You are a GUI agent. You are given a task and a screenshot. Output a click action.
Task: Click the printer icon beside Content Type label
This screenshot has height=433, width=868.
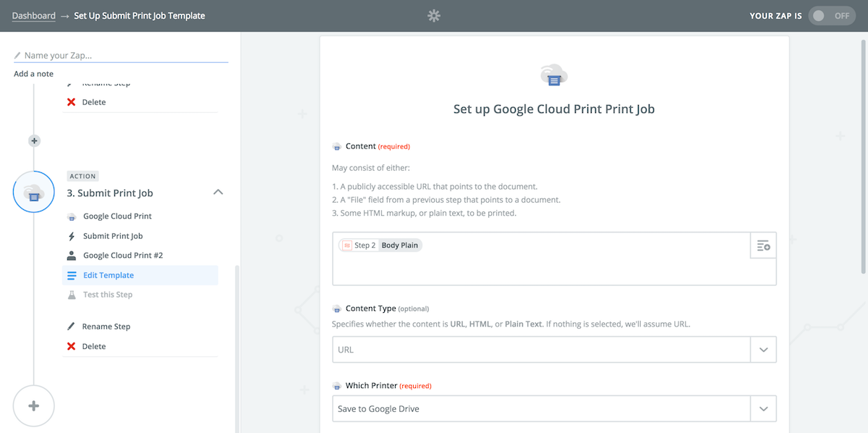[336, 308]
